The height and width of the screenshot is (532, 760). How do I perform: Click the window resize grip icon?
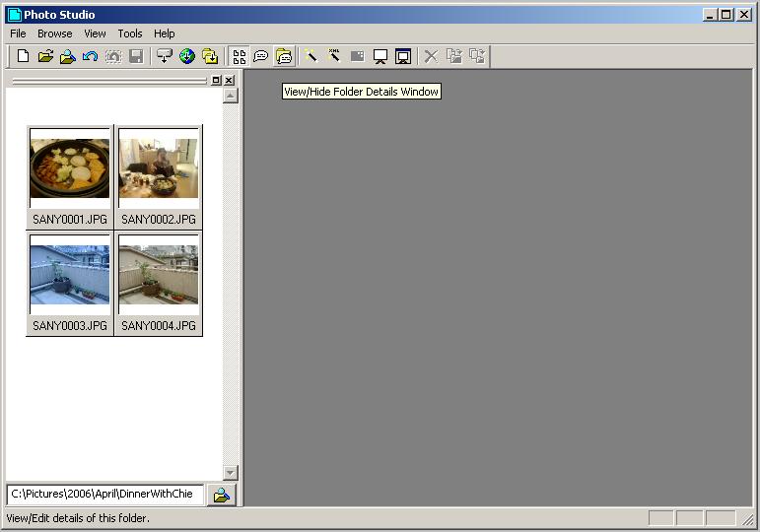click(748, 519)
